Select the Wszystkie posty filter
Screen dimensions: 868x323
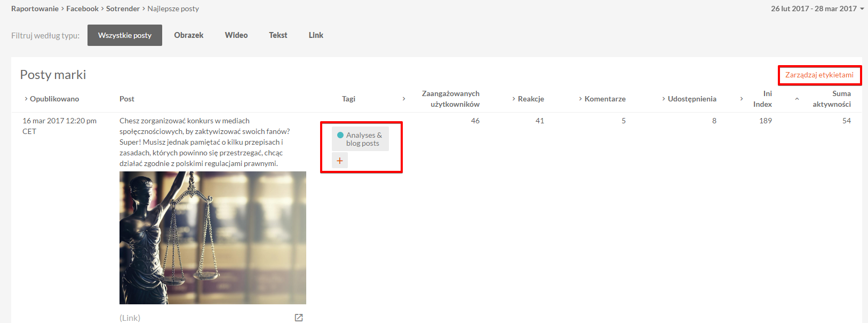coord(125,35)
